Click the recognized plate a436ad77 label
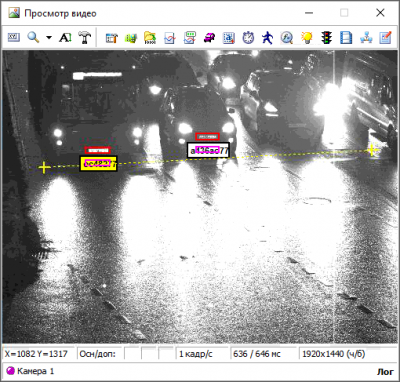The image size is (400, 382). point(209,150)
